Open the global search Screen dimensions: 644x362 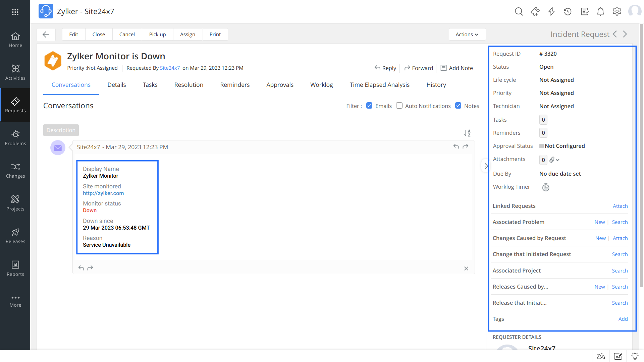click(x=519, y=11)
